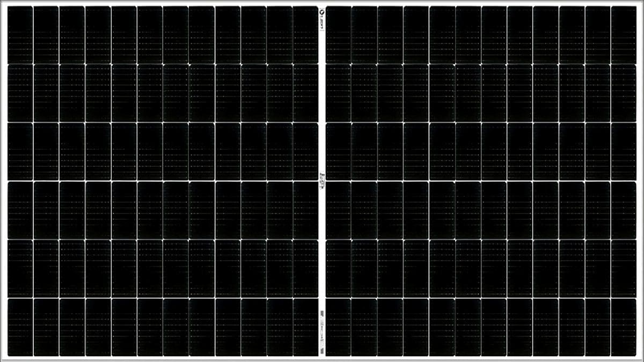The width and height of the screenshot is (644, 362).
Task: Select second-row leftmost cell in left half
Action: coord(20,93)
